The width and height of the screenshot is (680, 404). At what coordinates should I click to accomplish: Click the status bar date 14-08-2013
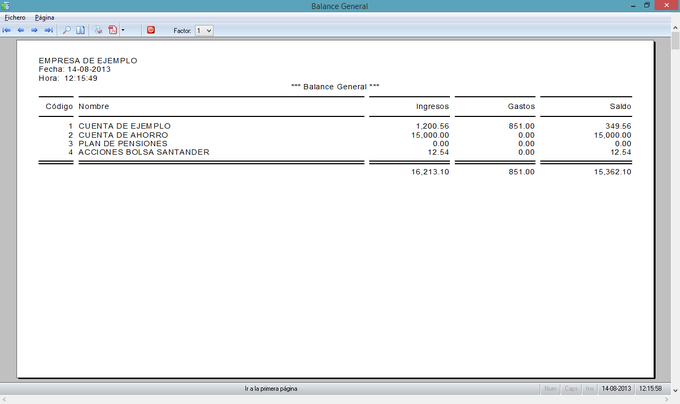(616, 389)
